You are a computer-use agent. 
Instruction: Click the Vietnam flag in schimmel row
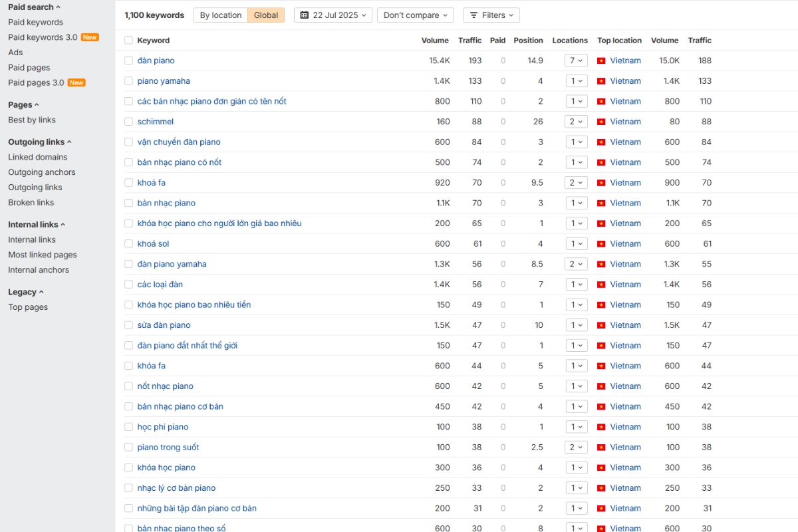point(601,122)
